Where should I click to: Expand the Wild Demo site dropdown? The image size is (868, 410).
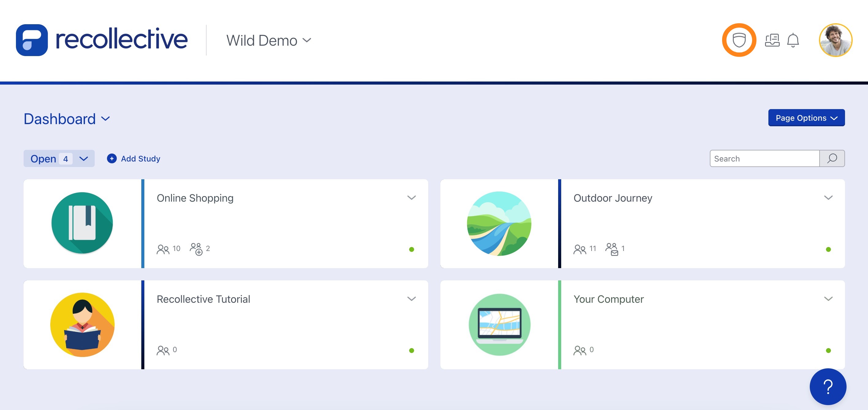[269, 40]
